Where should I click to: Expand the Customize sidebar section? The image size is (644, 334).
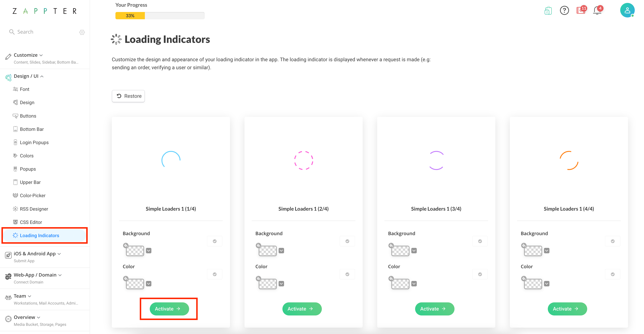click(x=28, y=55)
